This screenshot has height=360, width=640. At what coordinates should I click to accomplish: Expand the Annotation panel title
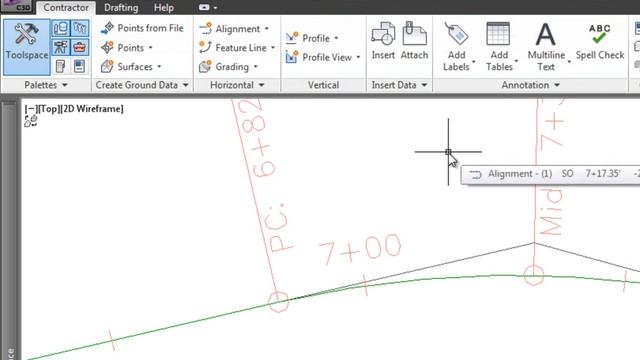(x=530, y=85)
